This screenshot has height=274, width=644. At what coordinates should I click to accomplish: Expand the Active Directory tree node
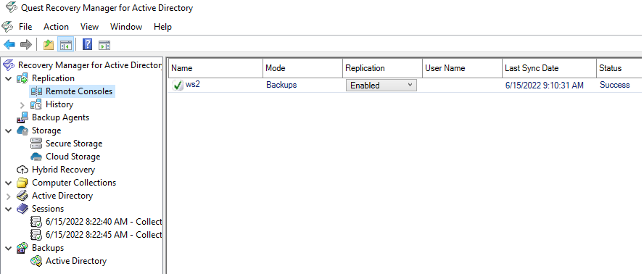tap(9, 196)
